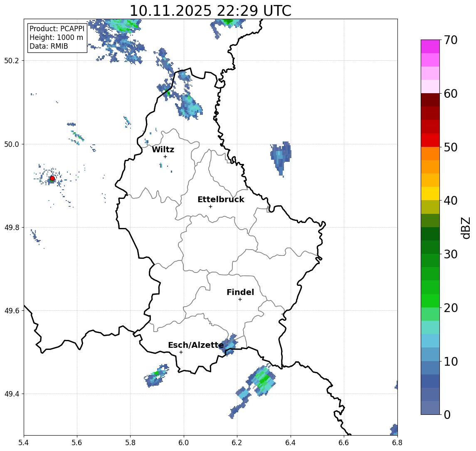Image resolution: width=476 pixels, height=451 pixels.
Task: Click the longitude axis label 5.8
Action: click(x=130, y=443)
